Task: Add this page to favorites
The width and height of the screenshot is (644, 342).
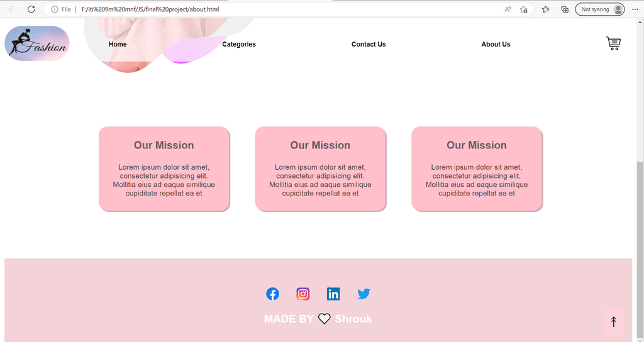Action: point(524,9)
